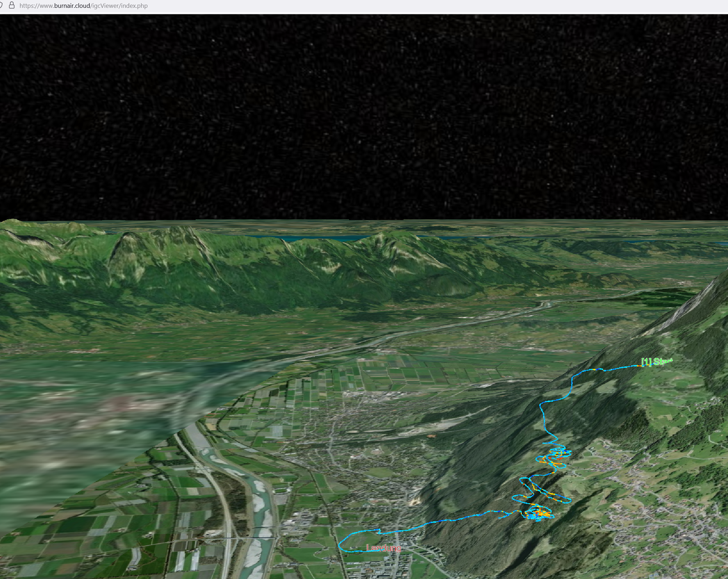Viewport: 728px width, 579px height.
Task: Click the starry sky background area
Action: coord(356,107)
